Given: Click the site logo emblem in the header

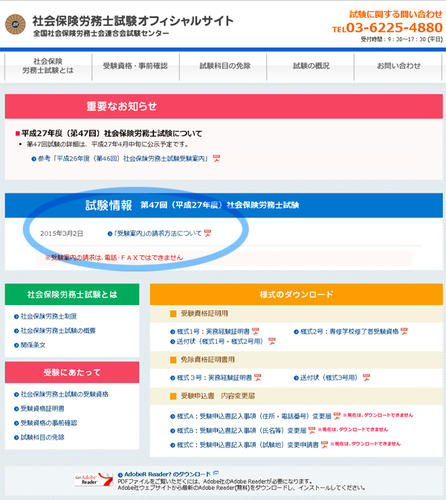Looking at the screenshot, I should (15, 24).
